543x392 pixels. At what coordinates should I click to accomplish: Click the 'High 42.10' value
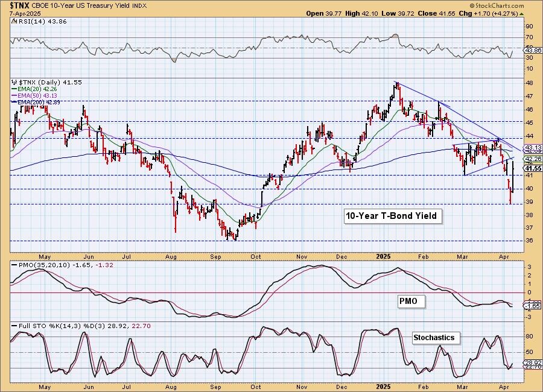(x=361, y=13)
